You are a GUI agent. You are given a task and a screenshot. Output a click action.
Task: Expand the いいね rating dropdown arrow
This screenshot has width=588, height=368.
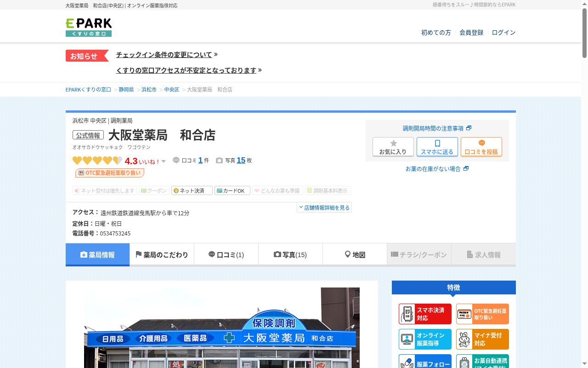pos(164,161)
